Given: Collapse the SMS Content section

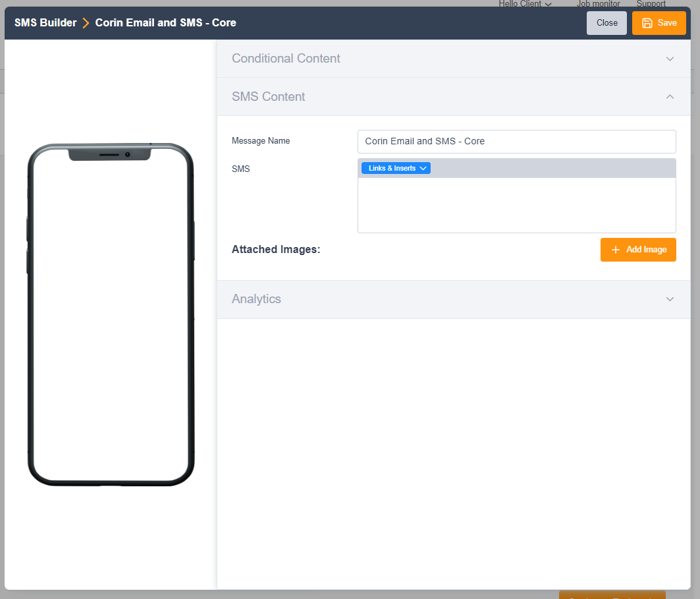Looking at the screenshot, I should (269, 96).
